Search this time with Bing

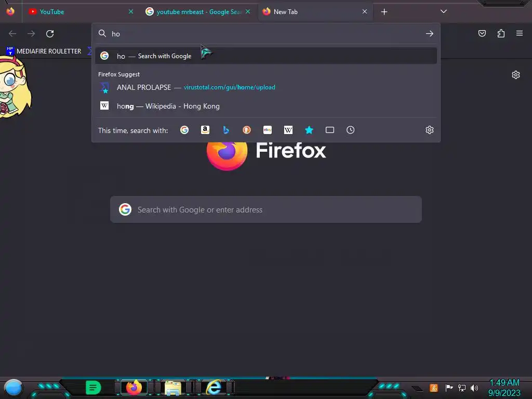pyautogui.click(x=226, y=130)
